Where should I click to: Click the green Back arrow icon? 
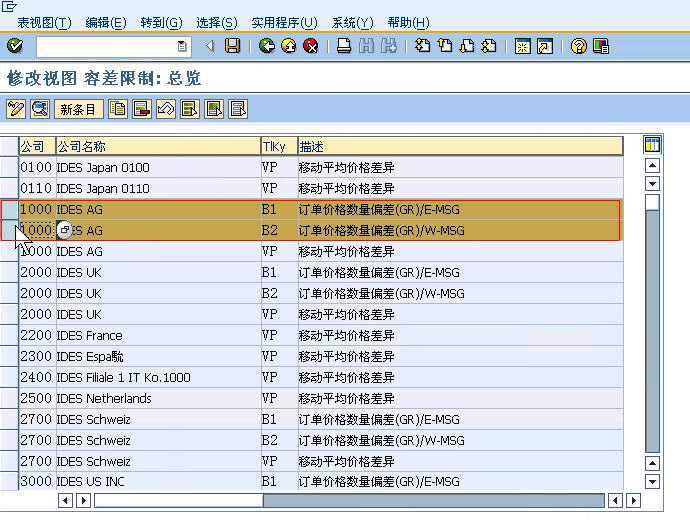(266, 46)
